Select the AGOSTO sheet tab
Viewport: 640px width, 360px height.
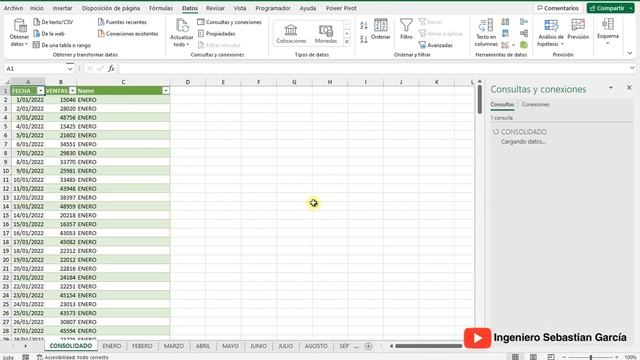pyautogui.click(x=316, y=346)
